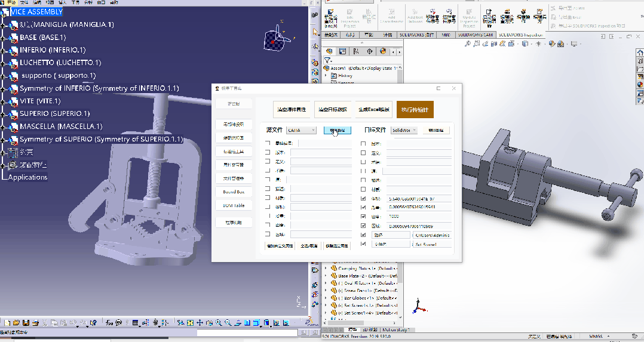Open the CATIA source file dropdown
The image size is (644, 342).
tap(301, 130)
